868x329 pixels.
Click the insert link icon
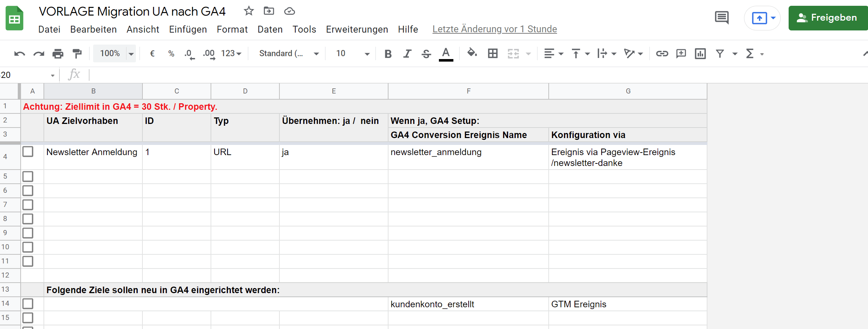coord(662,54)
